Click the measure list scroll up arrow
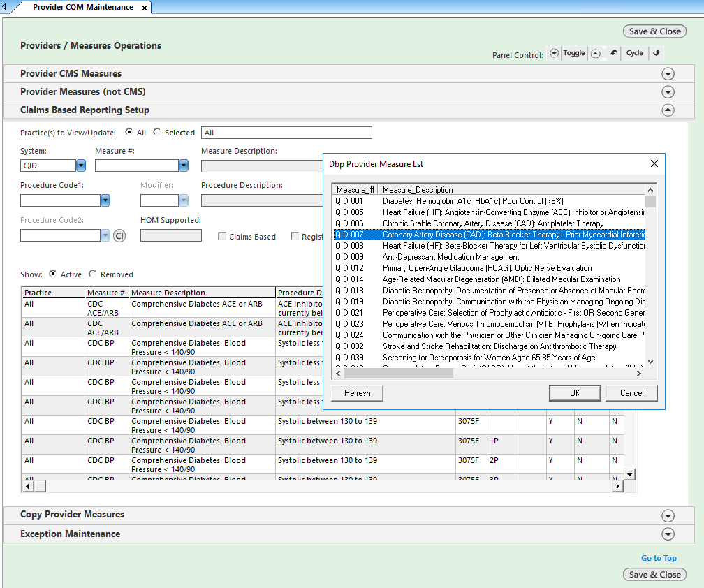 651,189
